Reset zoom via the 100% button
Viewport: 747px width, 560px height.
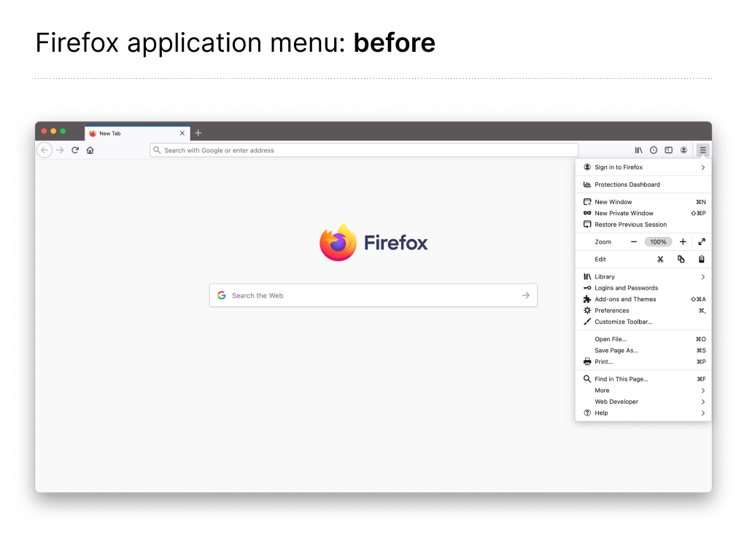[x=658, y=242]
